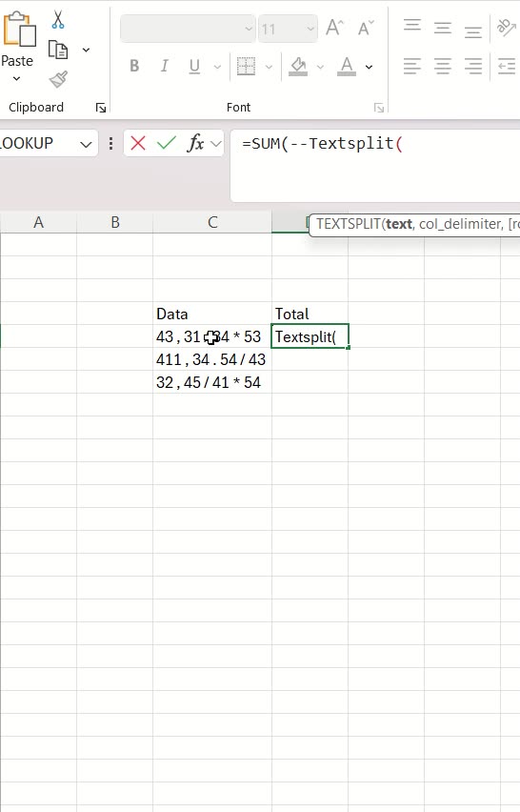Select column B header
Image resolution: width=520 pixels, height=812 pixels.
pos(115,222)
